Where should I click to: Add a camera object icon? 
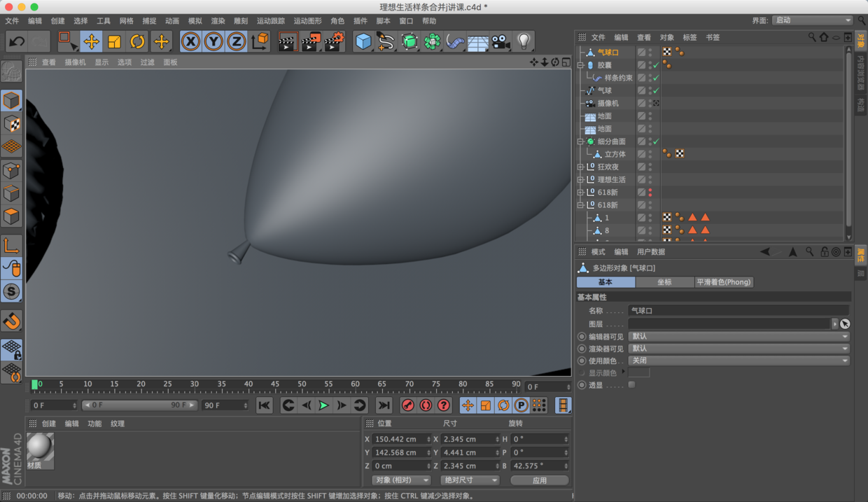(x=500, y=41)
